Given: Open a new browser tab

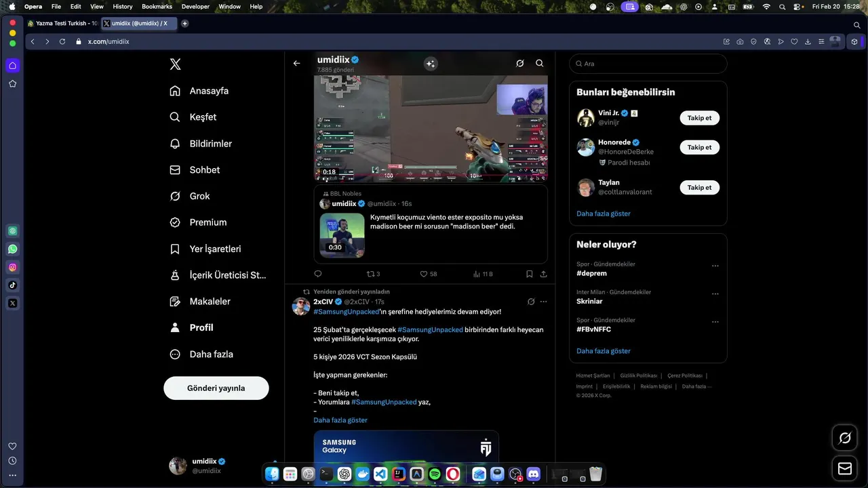Looking at the screenshot, I should [x=184, y=23].
